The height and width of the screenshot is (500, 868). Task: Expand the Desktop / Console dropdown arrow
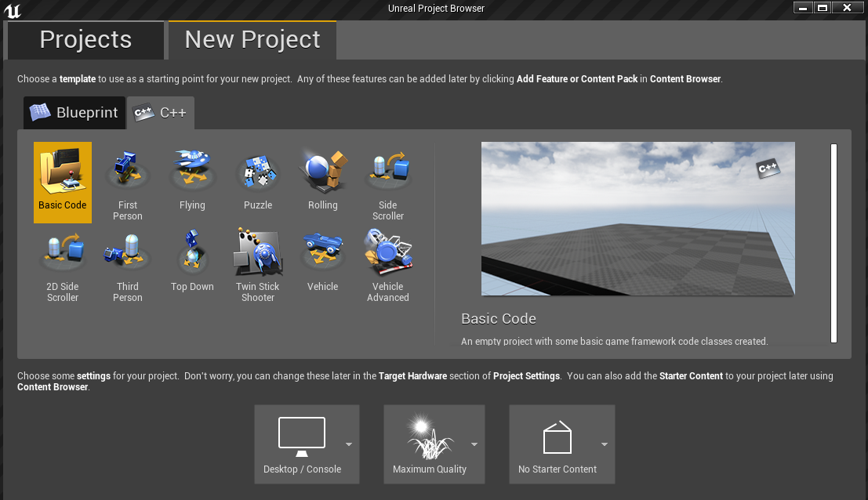click(349, 444)
